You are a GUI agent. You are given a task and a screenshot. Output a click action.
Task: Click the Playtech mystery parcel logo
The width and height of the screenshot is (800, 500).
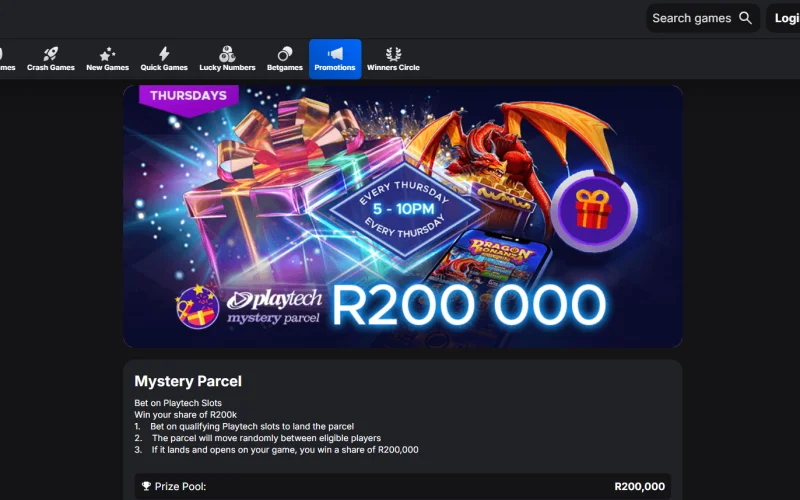(x=248, y=307)
